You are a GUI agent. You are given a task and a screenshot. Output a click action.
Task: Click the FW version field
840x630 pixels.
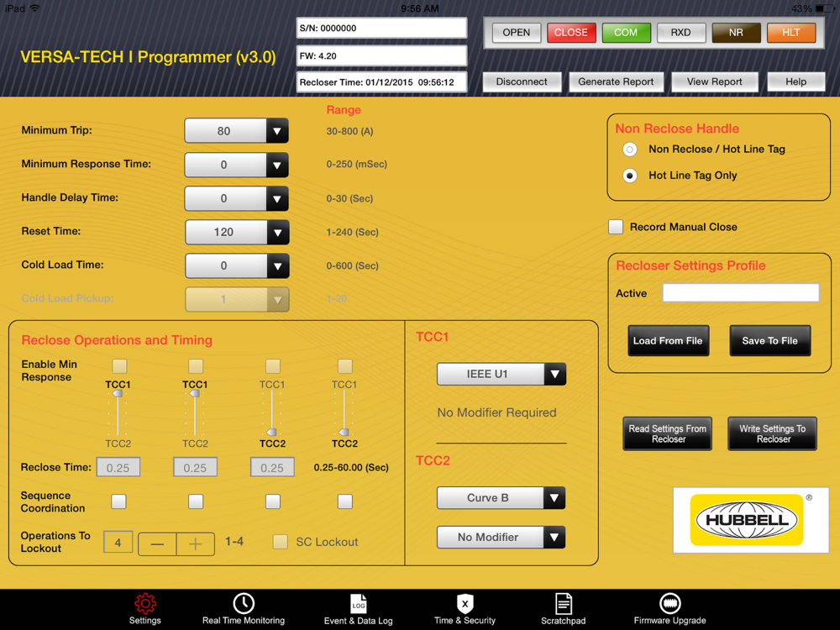tap(381, 55)
